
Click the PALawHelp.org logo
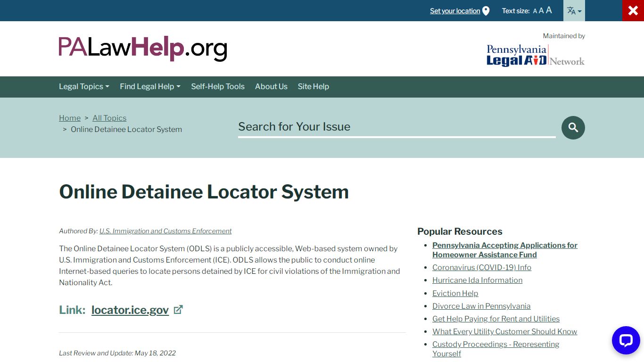(x=143, y=49)
